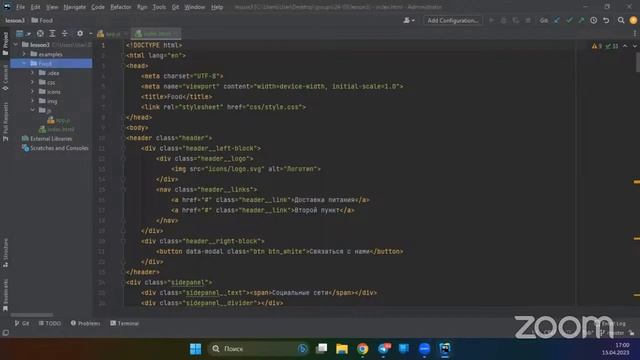Image resolution: width=640 pixels, height=360 pixels.
Task: Expand the examples folder
Action: click(x=24, y=54)
